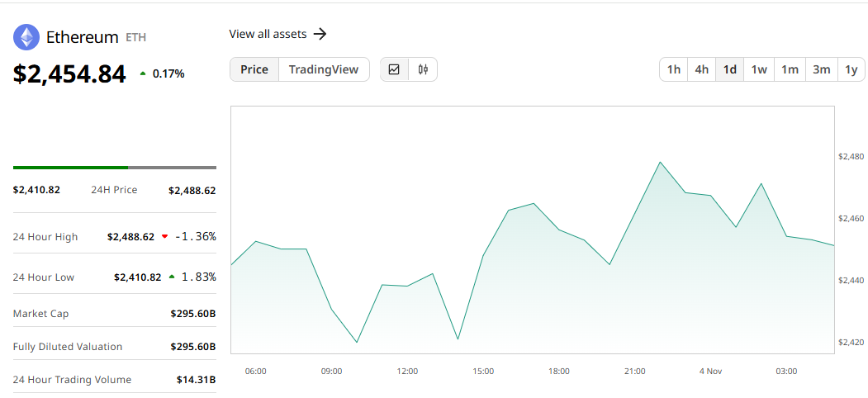The image size is (868, 398).
Task: Choose the 1m time range
Action: point(790,69)
